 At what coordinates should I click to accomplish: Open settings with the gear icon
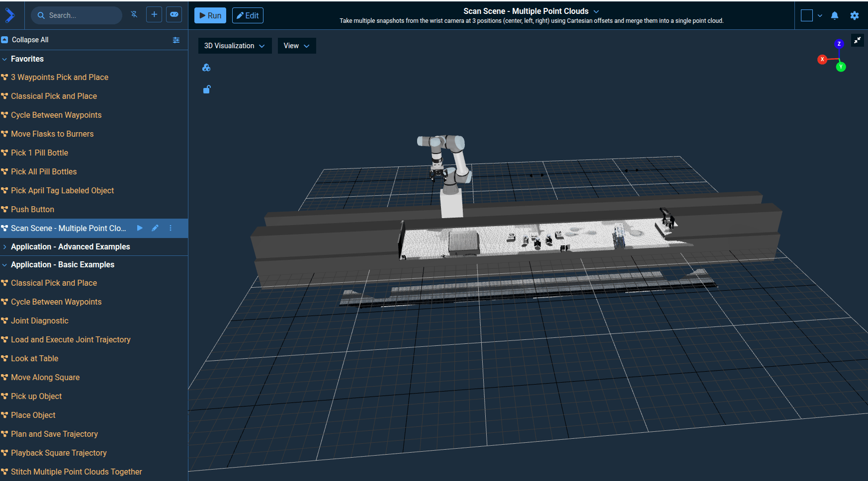pos(854,15)
